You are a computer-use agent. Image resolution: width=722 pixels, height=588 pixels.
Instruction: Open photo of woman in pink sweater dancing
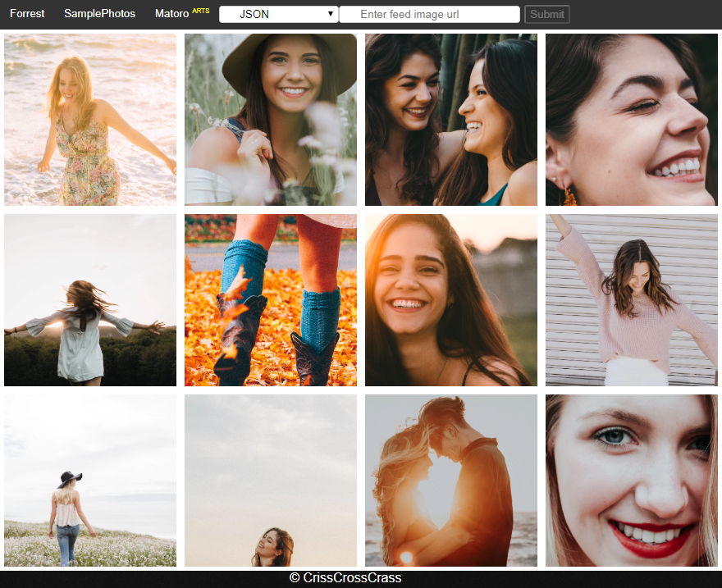(x=632, y=300)
